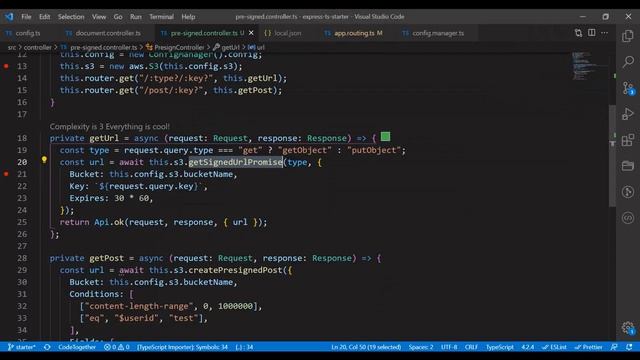This screenshot has height=360, width=640.
Task: Close the pre-signed.controller.ts tab
Action: click(x=251, y=33)
